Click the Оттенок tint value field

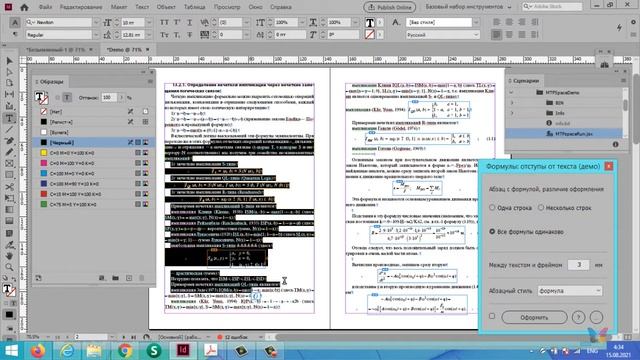(x=109, y=98)
